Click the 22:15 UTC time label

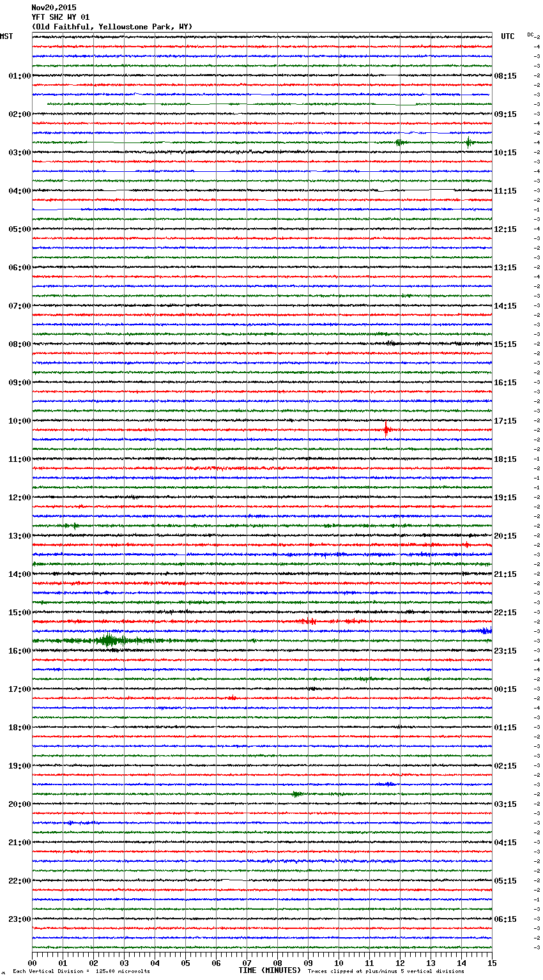pos(505,613)
